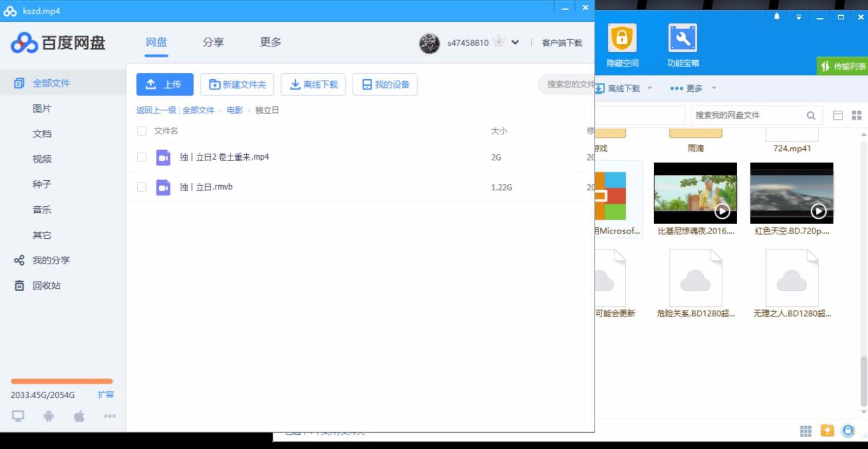Switch to list view icon
This screenshot has width=868, height=449.
[838, 115]
